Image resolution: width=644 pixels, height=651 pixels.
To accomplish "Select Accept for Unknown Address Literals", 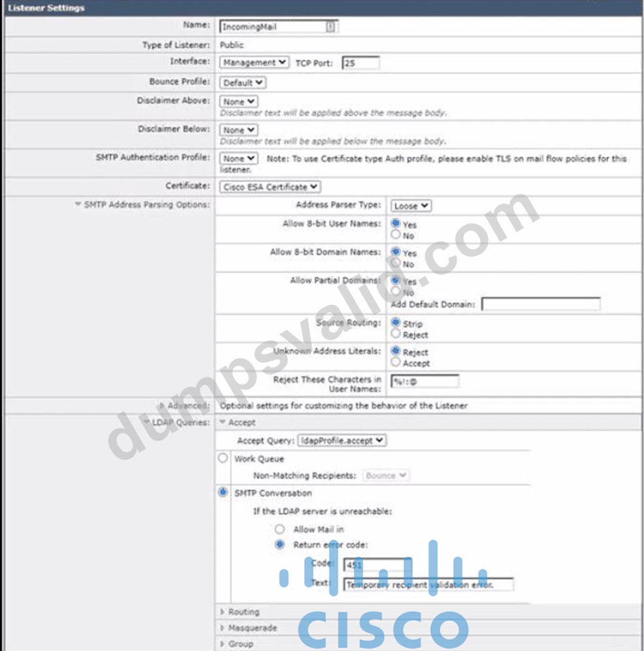I will (396, 362).
